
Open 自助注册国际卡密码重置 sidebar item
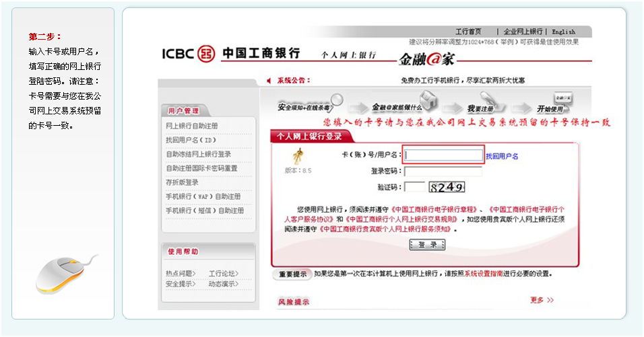[x=201, y=168]
